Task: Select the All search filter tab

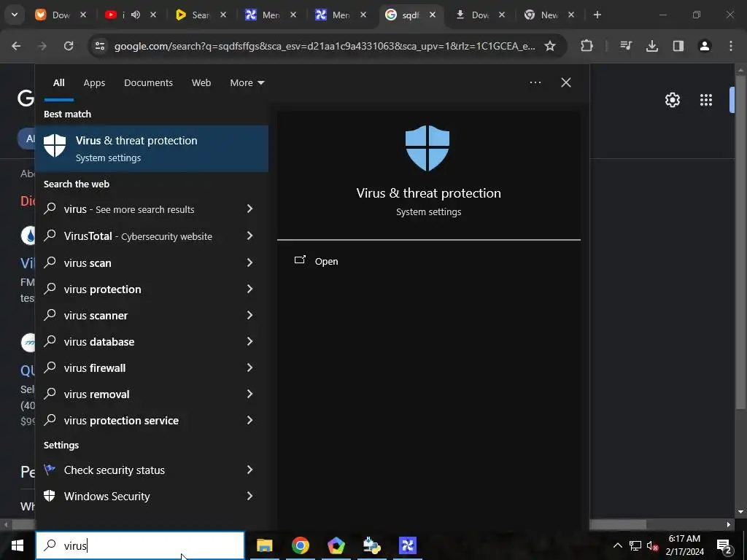Action: tap(58, 83)
